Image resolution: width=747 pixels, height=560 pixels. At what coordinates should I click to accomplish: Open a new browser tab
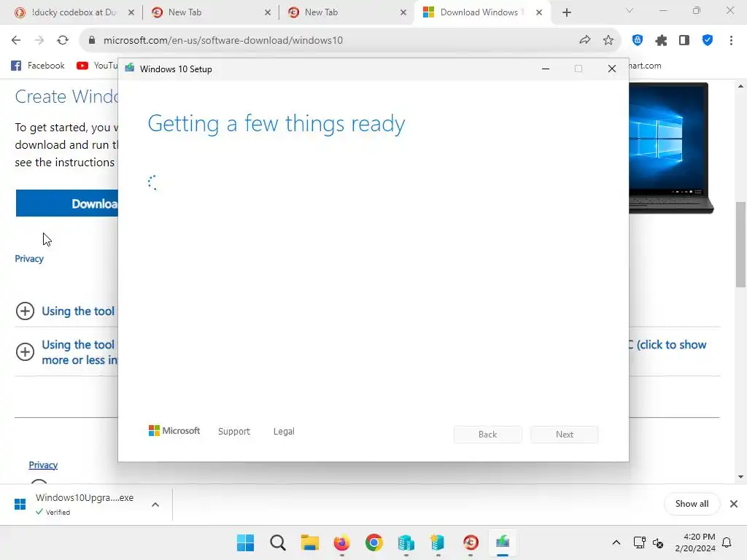point(566,12)
